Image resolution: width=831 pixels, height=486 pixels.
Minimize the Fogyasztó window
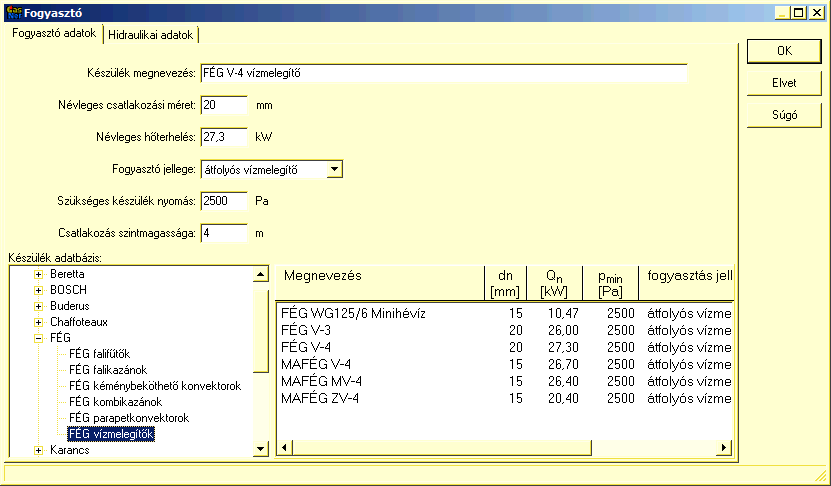[x=783, y=13]
